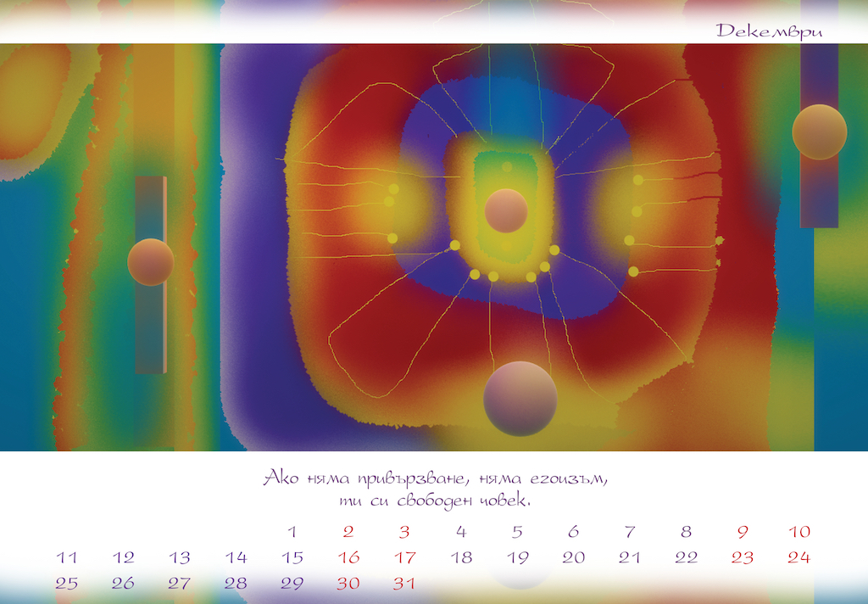Select calendar date 27
Image resolution: width=868 pixels, height=604 pixels.
pyautogui.click(x=180, y=583)
